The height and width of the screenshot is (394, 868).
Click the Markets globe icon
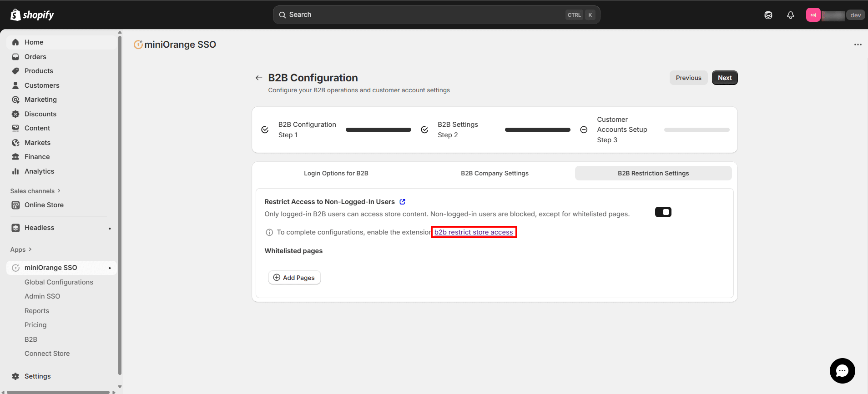point(15,143)
